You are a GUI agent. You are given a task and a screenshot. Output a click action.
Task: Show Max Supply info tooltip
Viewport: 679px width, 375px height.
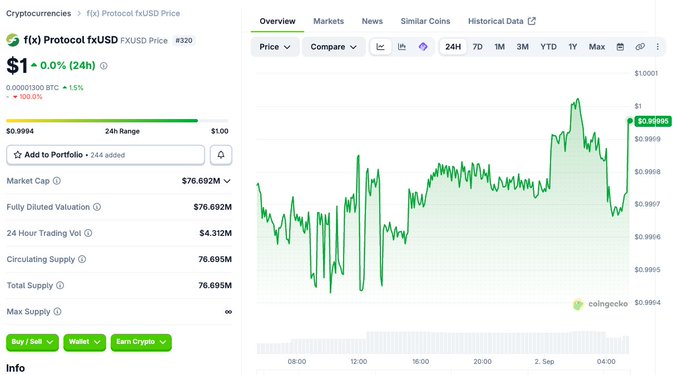(x=58, y=311)
